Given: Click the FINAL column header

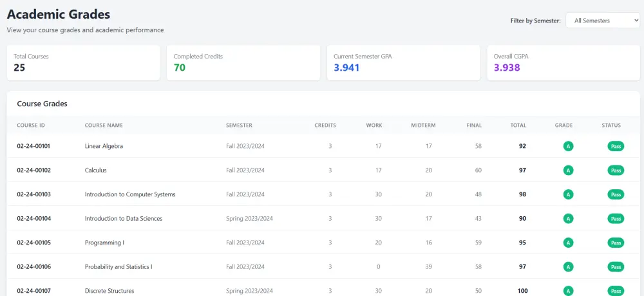Looking at the screenshot, I should click(x=474, y=125).
